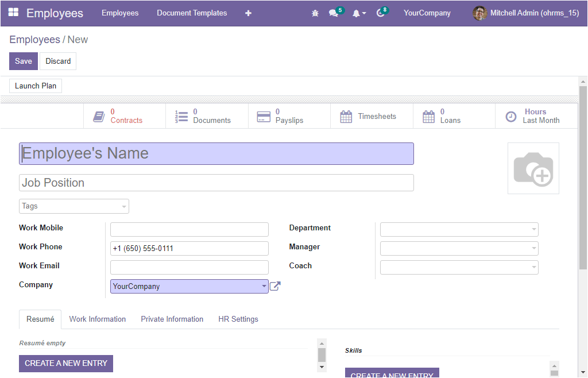Open the notifications bell icon
This screenshot has width=588, height=378.
(357, 13)
